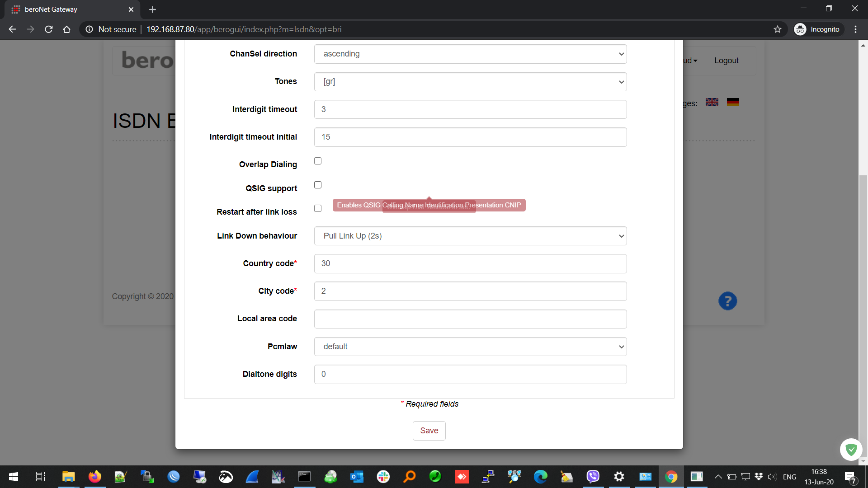Click the green shield security badge
Image resolution: width=868 pixels, height=488 pixels.
click(851, 449)
